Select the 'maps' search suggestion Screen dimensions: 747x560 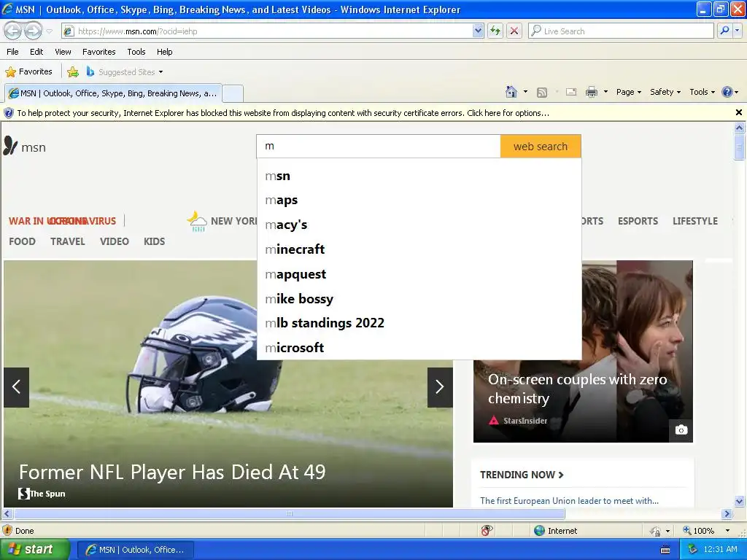tap(419, 200)
